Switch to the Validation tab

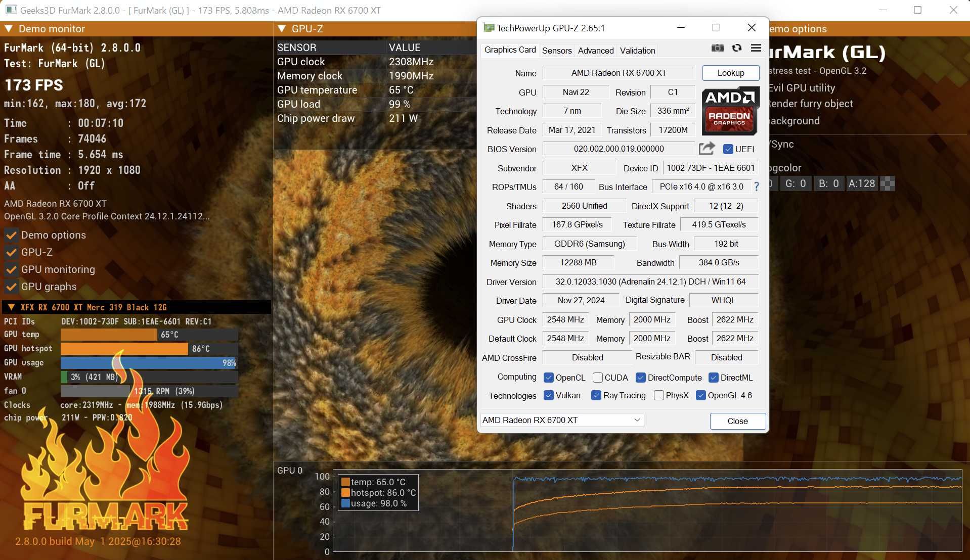click(637, 51)
